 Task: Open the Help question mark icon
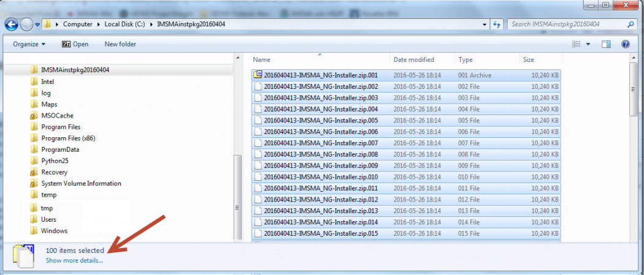pyautogui.click(x=625, y=44)
